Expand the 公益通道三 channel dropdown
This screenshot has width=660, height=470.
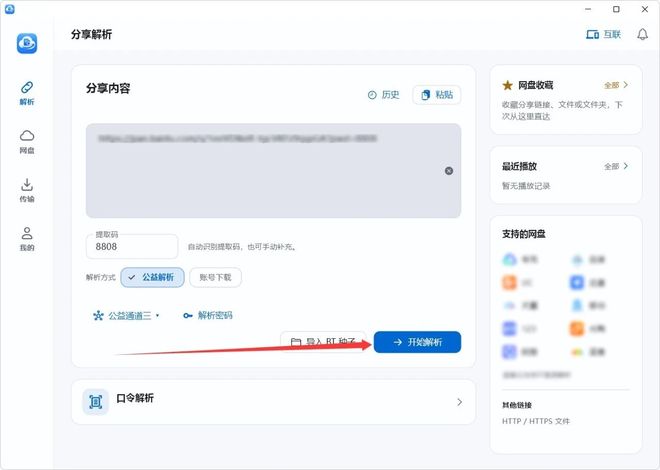pos(126,316)
